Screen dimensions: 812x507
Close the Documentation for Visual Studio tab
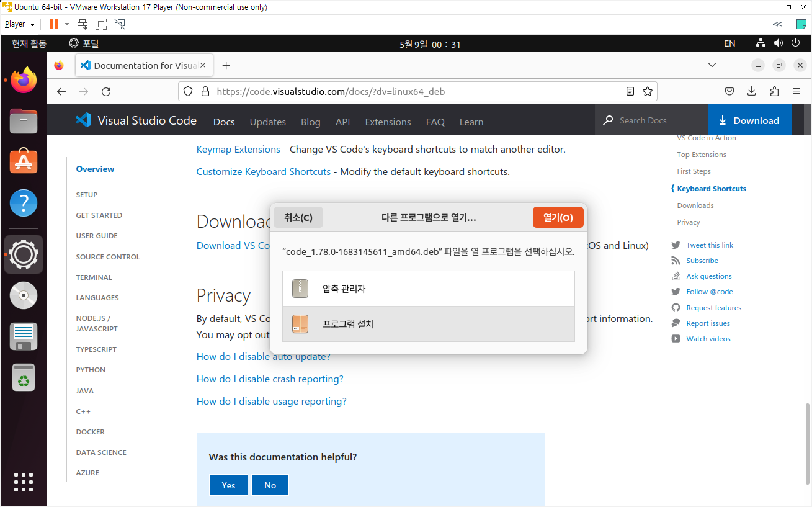(x=203, y=65)
